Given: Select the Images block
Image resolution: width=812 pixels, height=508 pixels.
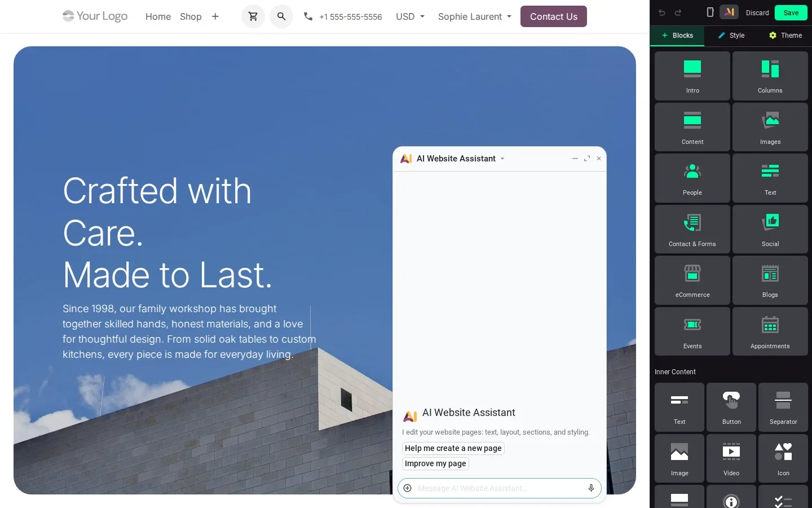Looking at the screenshot, I should click(x=770, y=127).
